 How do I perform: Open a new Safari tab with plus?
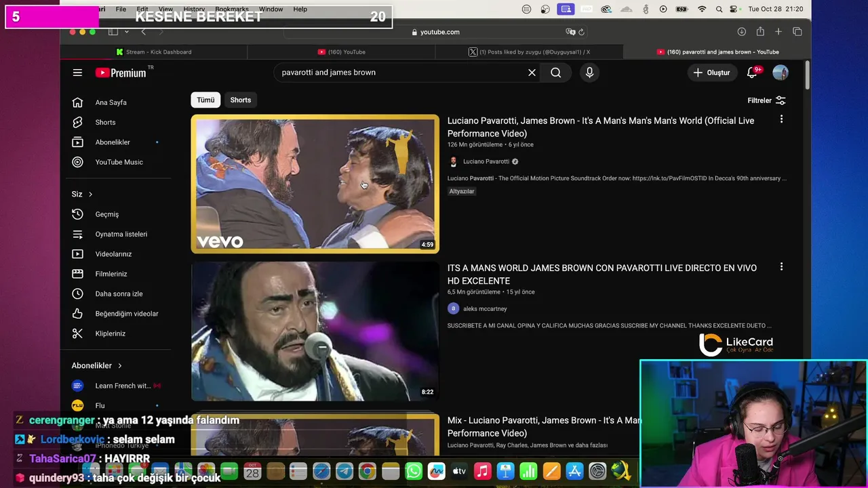coord(778,32)
